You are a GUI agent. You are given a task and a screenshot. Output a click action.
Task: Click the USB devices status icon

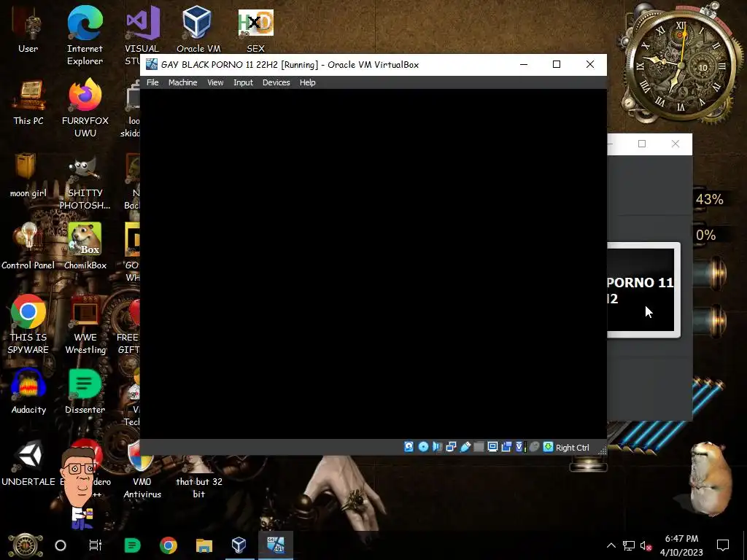coord(465,447)
